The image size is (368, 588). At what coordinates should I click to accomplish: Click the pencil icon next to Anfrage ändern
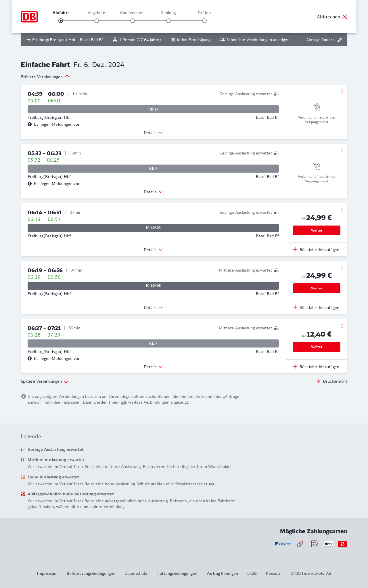[340, 40]
